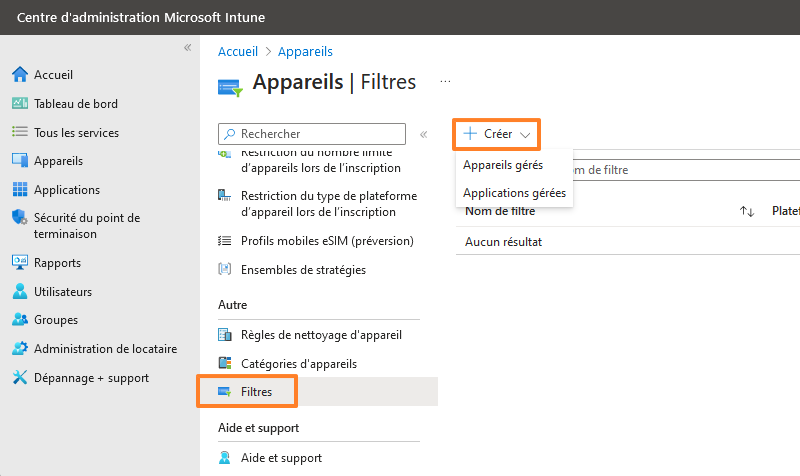Click the Ensembles de stratégies icon
The width and height of the screenshot is (800, 476).
coord(224,269)
